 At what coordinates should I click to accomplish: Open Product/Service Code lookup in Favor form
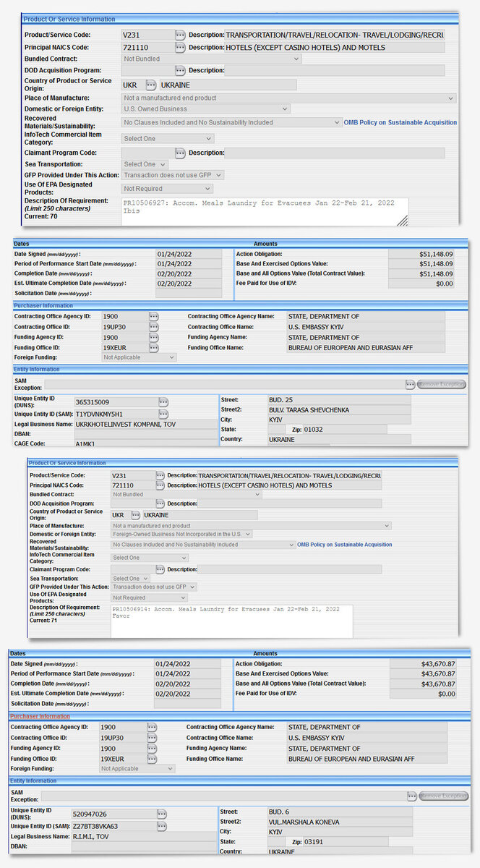click(x=160, y=476)
